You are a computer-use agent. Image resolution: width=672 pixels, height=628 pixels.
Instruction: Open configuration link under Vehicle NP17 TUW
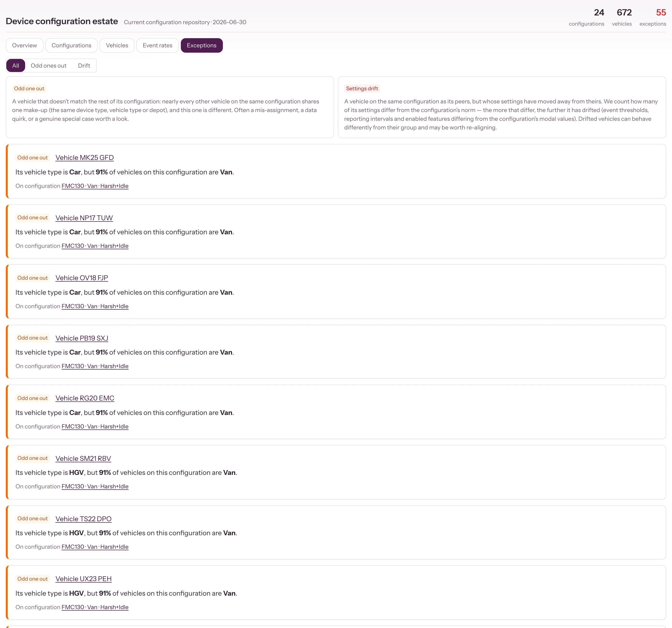95,246
